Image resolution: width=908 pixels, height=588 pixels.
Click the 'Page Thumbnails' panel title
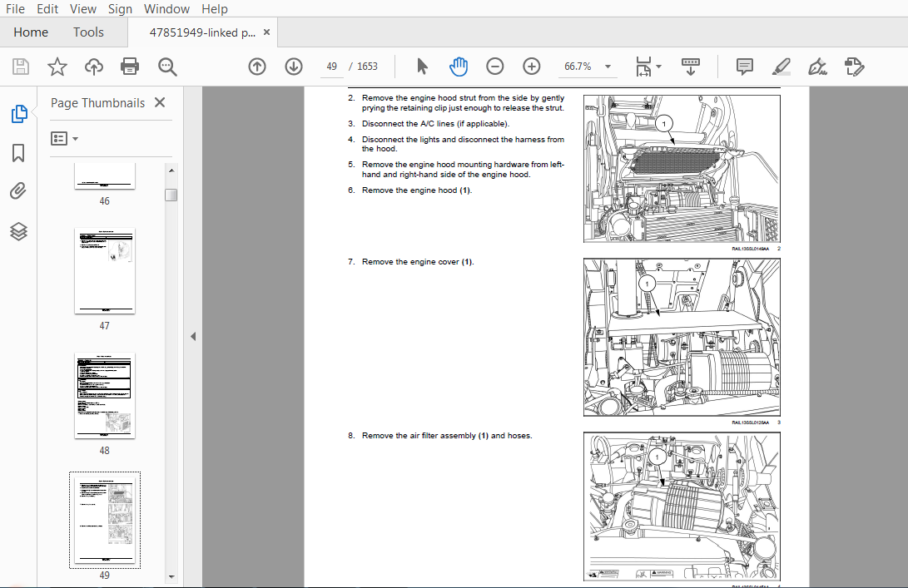98,103
